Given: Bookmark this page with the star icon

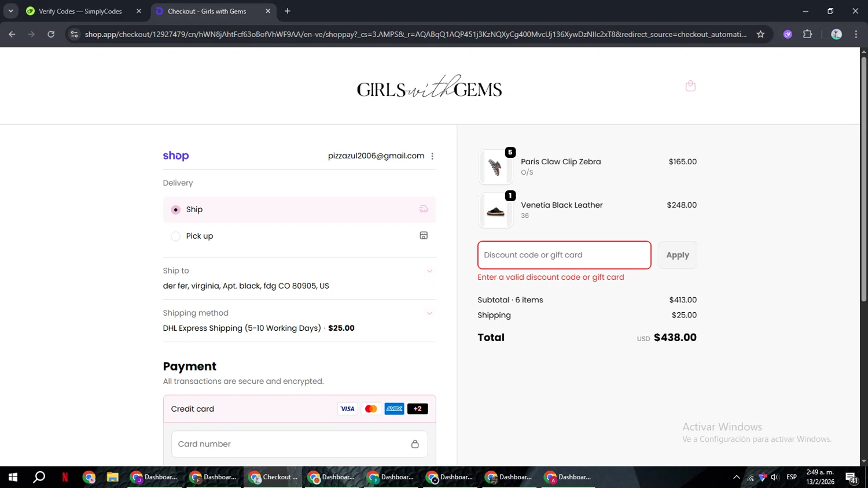Looking at the screenshot, I should (760, 34).
